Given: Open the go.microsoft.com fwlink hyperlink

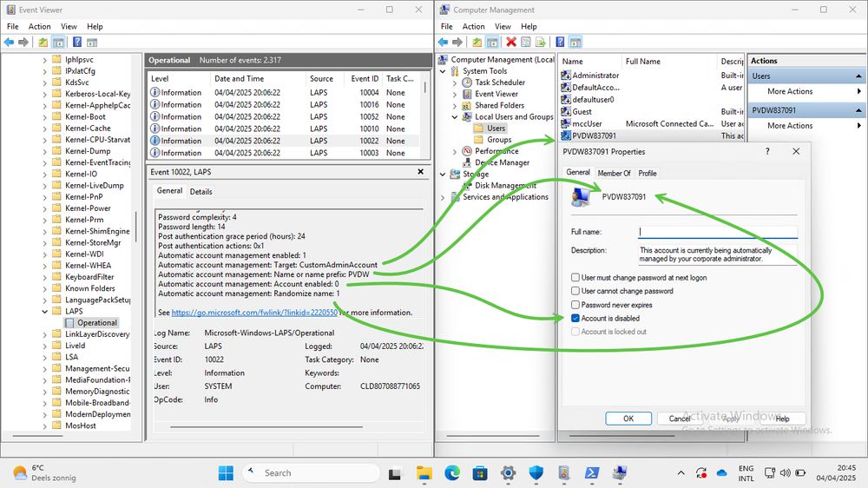Looking at the screenshot, I should 254,313.
